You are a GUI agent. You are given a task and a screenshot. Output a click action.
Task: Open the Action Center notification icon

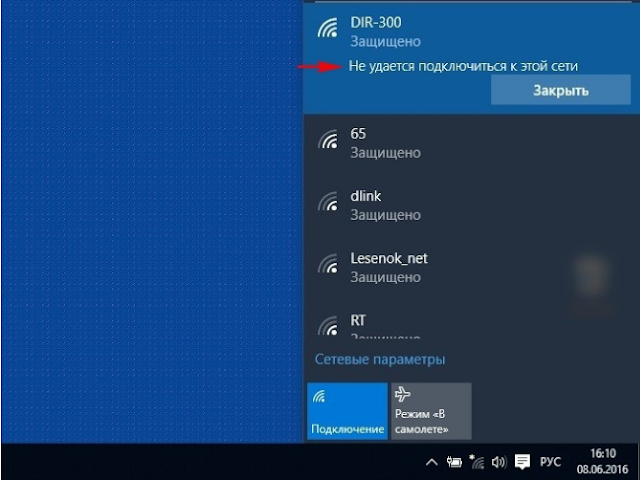[522, 462]
